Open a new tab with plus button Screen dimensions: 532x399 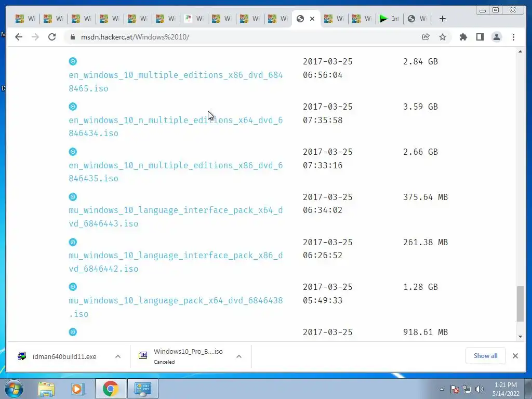[x=443, y=19]
